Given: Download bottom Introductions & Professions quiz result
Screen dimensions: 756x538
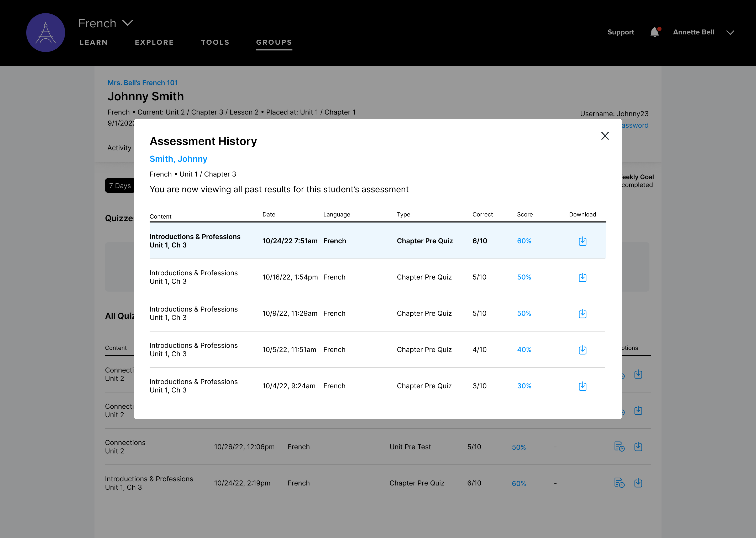Looking at the screenshot, I should [638, 483].
